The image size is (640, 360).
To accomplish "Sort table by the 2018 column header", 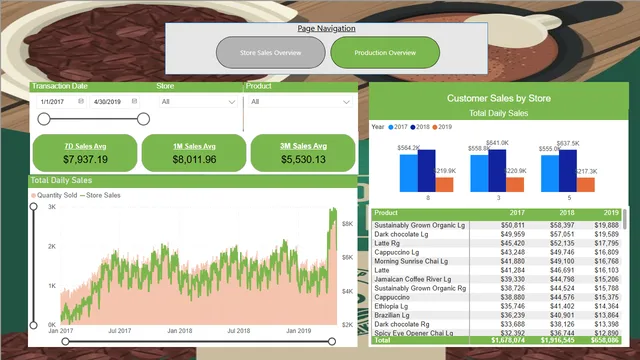I will (x=567, y=213).
